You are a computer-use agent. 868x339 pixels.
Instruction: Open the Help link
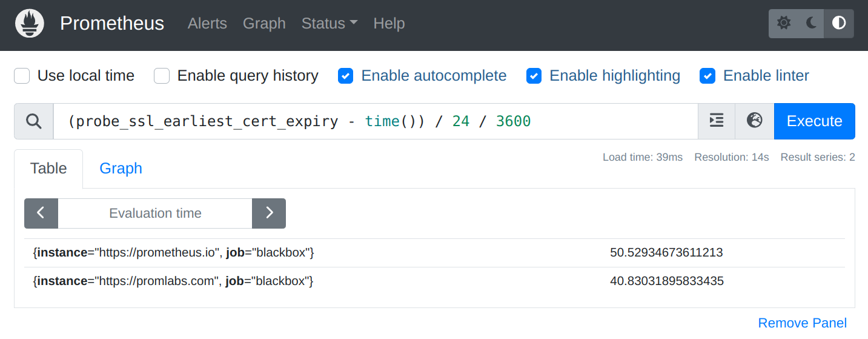[389, 24]
